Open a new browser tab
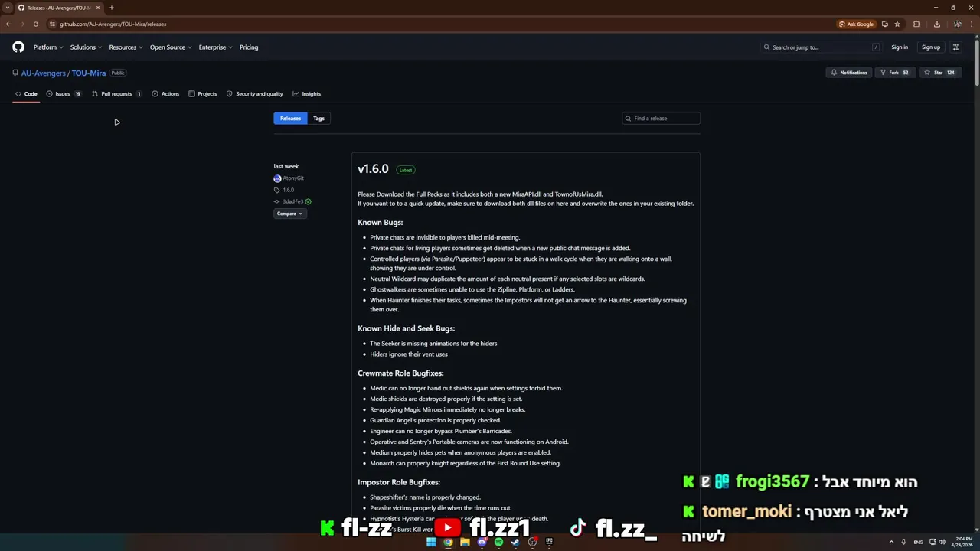This screenshot has height=551, width=980. tap(111, 8)
